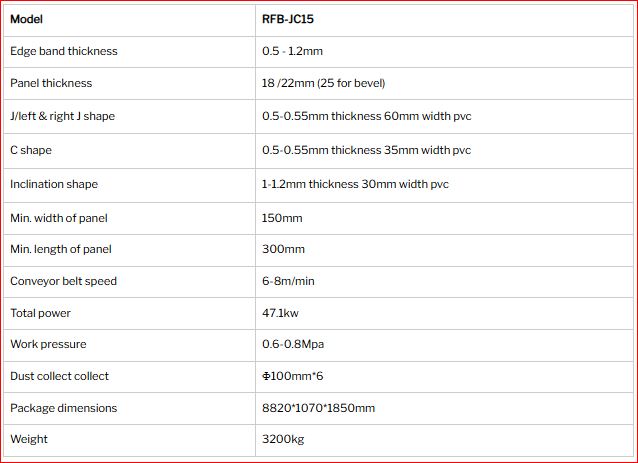Image resolution: width=638 pixels, height=463 pixels.
Task: Select the 3200kg weight value
Action: 283,439
